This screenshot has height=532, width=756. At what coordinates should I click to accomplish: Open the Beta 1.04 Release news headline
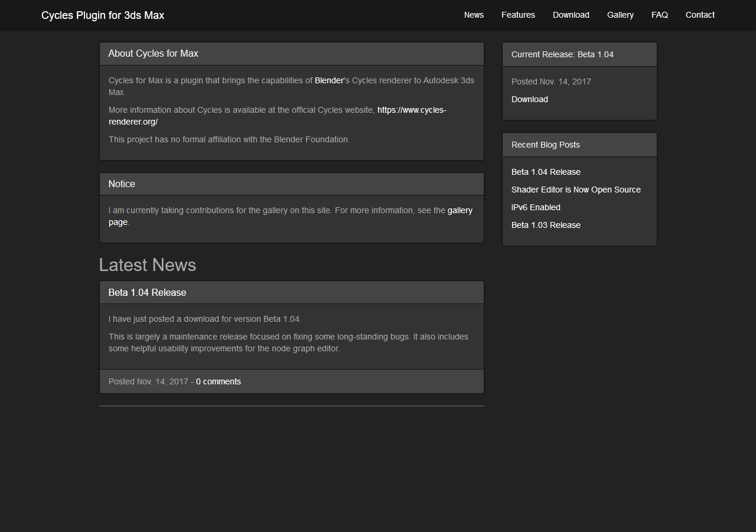pos(147,292)
